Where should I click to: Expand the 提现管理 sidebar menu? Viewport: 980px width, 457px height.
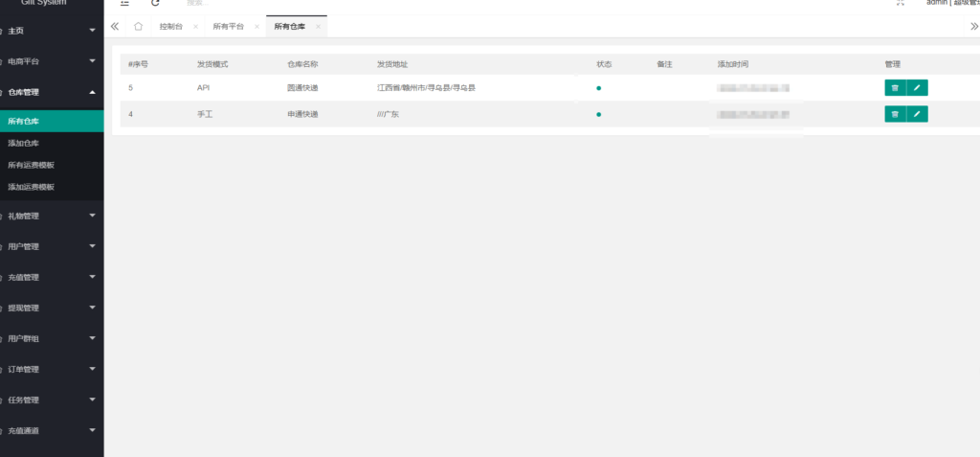click(x=52, y=308)
